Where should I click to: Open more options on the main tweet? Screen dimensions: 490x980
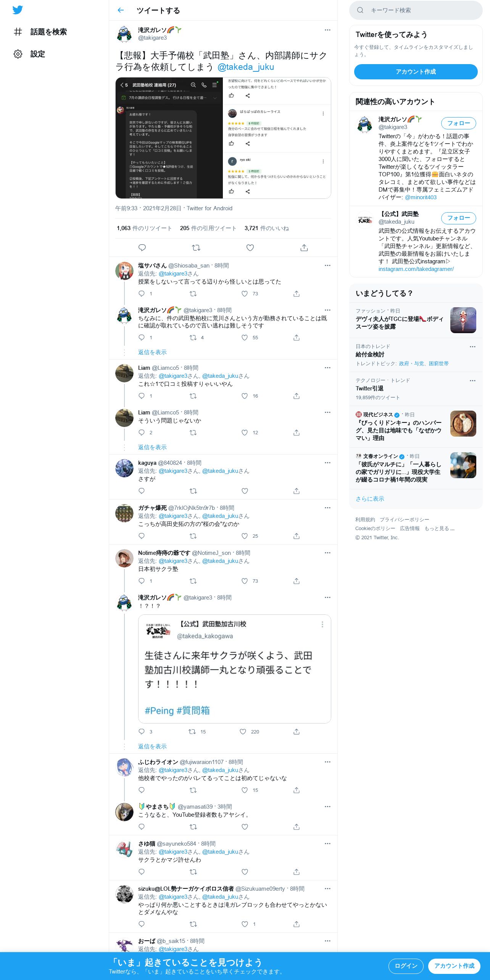tap(327, 30)
